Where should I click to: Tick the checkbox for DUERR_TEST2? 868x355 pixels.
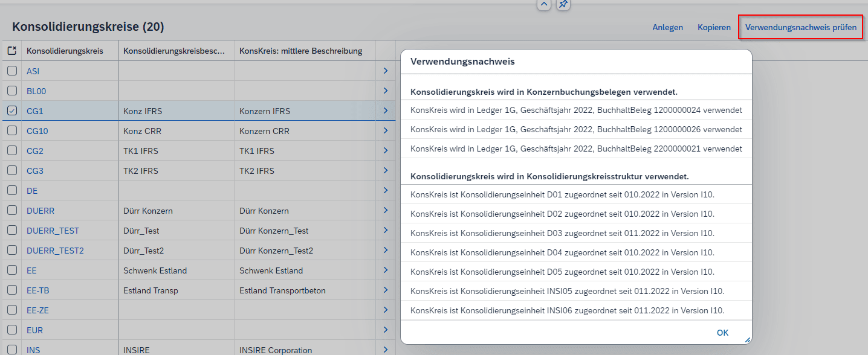tap(12, 251)
